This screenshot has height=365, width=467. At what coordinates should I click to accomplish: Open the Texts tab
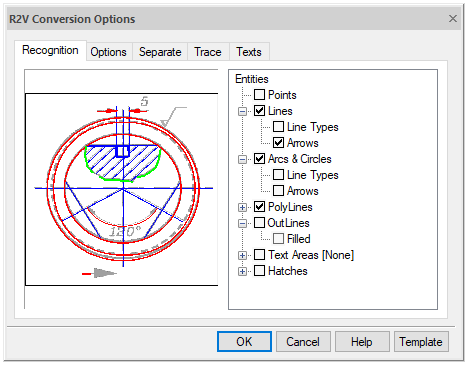click(249, 52)
